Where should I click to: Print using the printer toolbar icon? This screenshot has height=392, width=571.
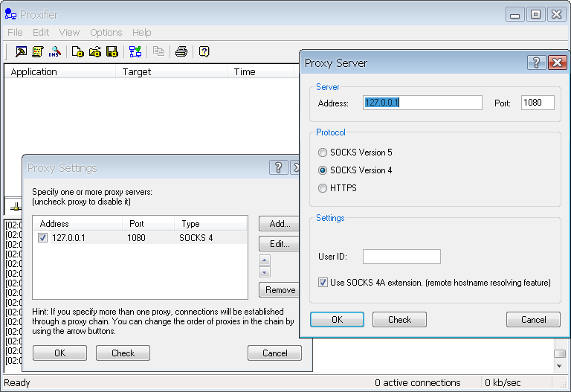(181, 52)
